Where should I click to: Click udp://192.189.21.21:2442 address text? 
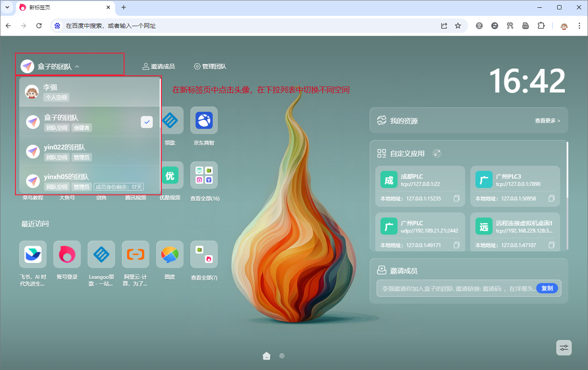coord(430,231)
